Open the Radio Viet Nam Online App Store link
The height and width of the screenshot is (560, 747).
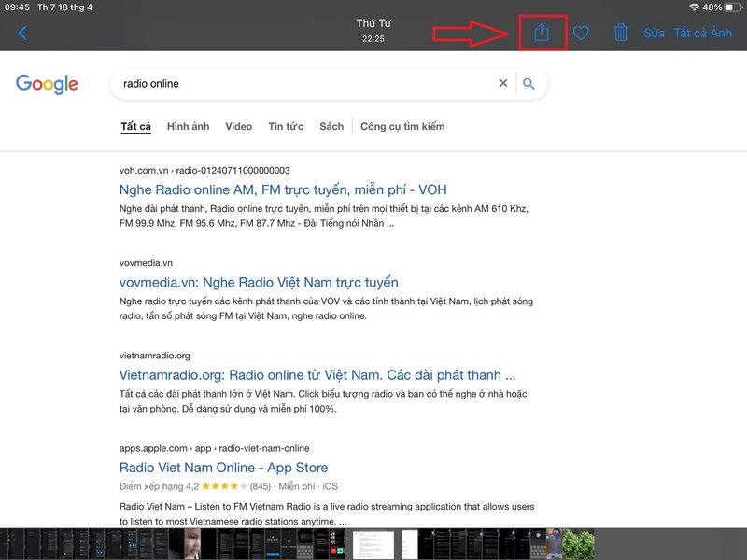223,468
